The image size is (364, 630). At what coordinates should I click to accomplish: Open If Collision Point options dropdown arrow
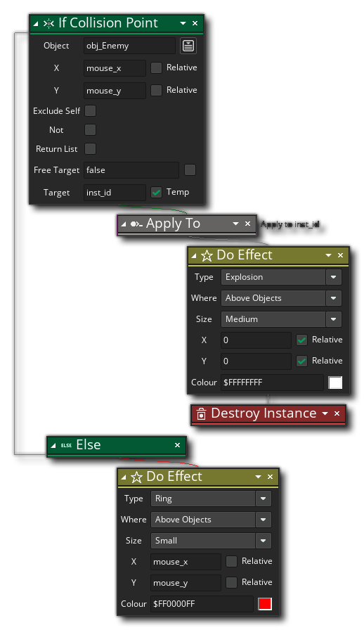click(183, 23)
